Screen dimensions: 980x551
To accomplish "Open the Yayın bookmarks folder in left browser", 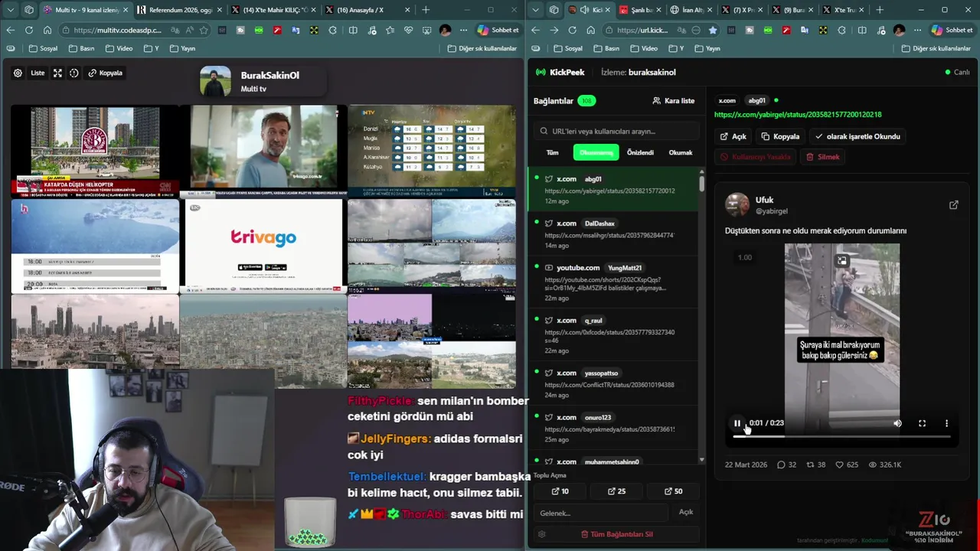I will pos(183,48).
